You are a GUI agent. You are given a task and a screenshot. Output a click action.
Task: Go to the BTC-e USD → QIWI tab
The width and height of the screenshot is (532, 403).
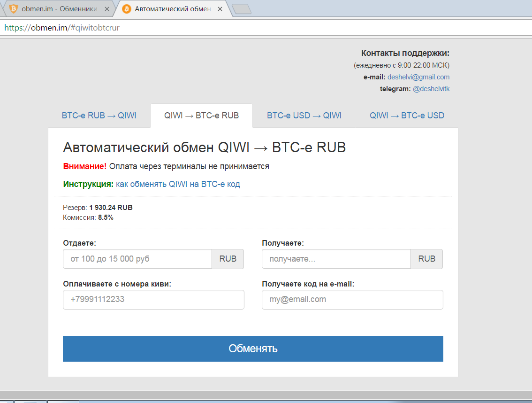point(304,116)
